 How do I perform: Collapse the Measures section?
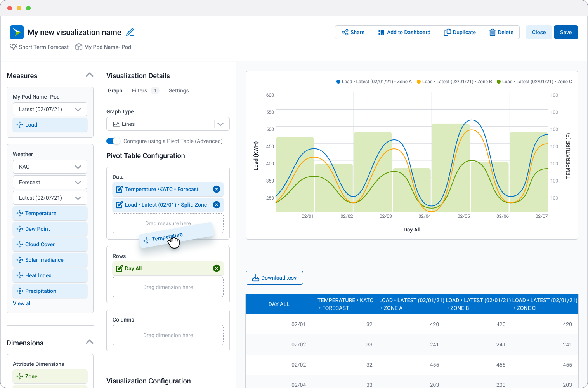89,75
